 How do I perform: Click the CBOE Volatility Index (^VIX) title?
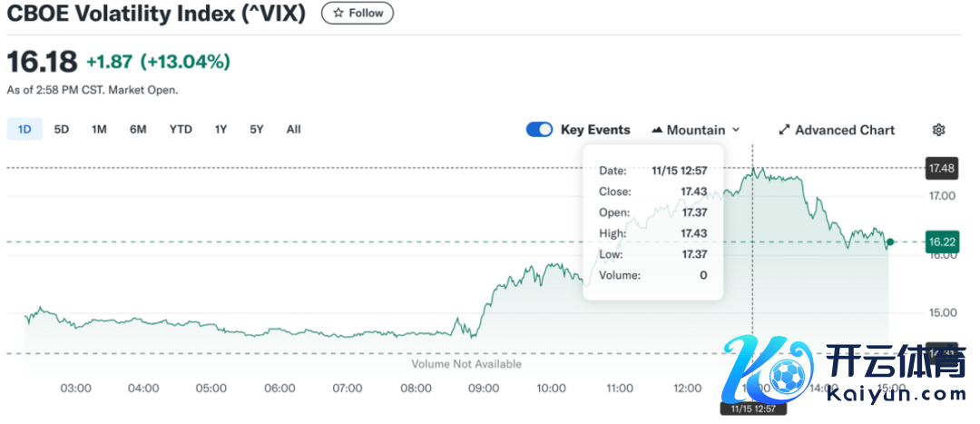pyautogui.click(x=156, y=14)
